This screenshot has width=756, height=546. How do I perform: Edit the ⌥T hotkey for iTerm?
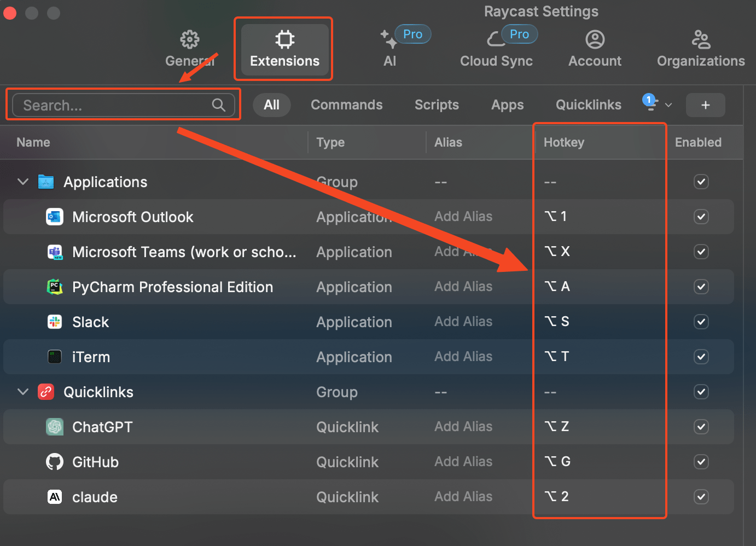557,357
